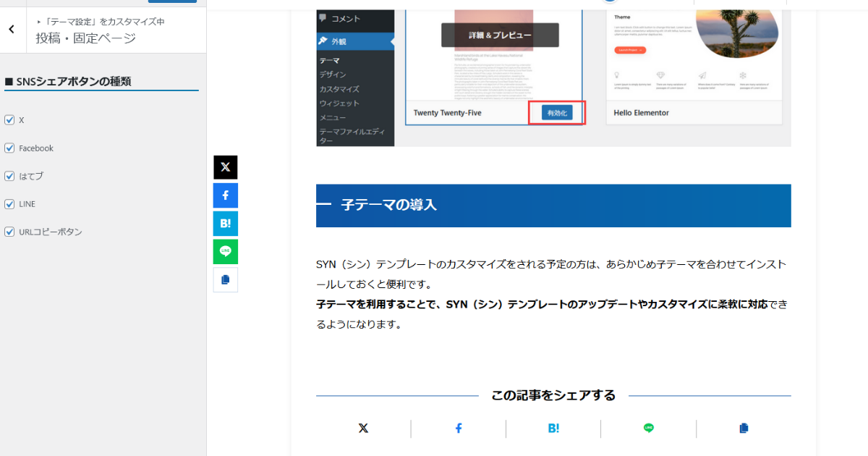Image resolution: width=868 pixels, height=456 pixels.
Task: Click the 有効化 activation button
Action: 556,113
